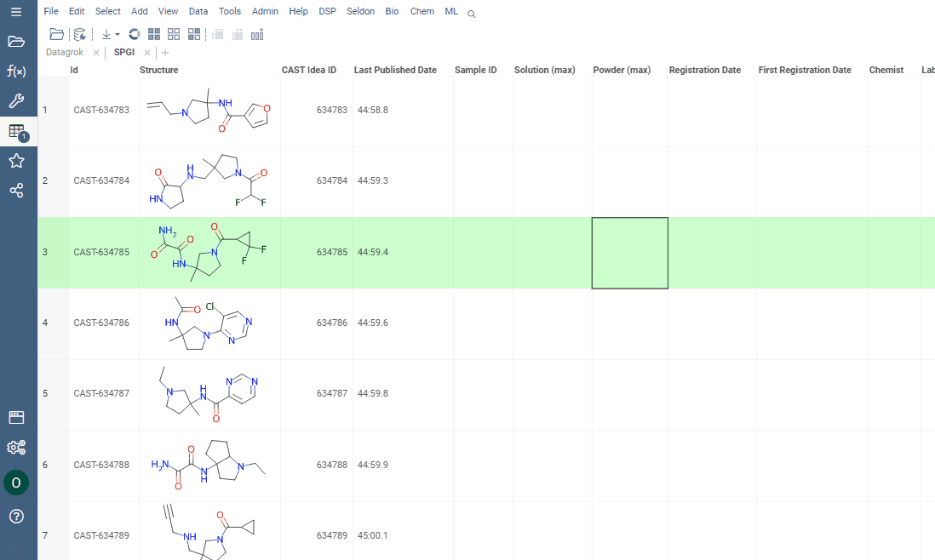Open a file using the folder toolbar icon
This screenshot has width=935, height=560.
pyautogui.click(x=56, y=34)
